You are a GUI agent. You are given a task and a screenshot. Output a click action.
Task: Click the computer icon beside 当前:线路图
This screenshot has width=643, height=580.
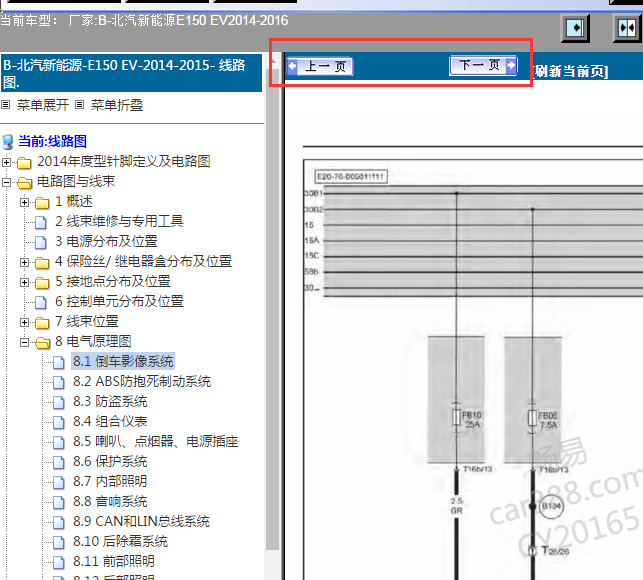pyautogui.click(x=8, y=142)
